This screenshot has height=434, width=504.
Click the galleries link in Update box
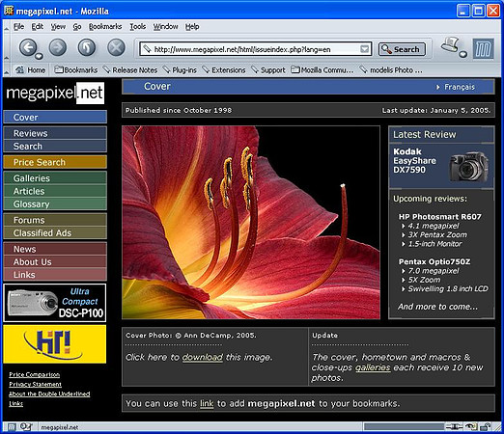(373, 367)
